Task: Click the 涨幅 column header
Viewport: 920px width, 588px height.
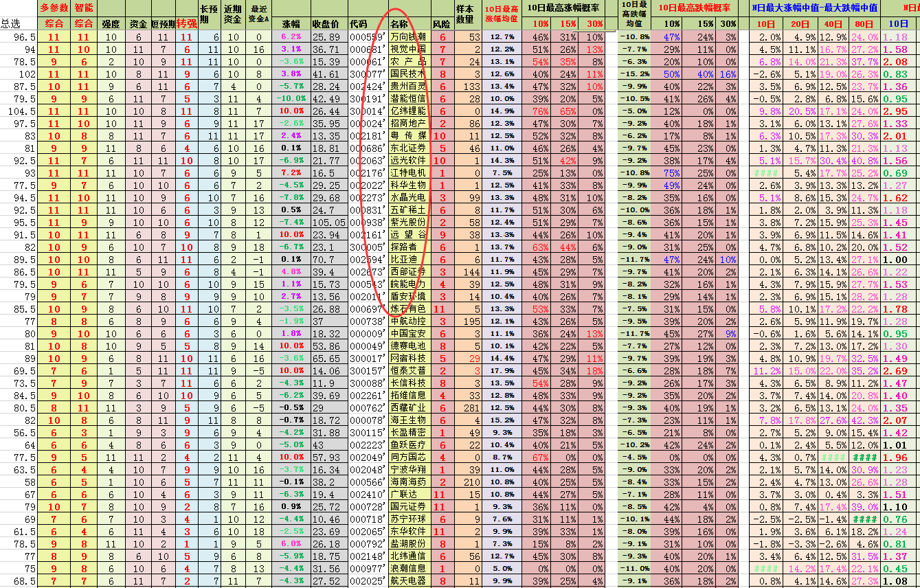Action: [291, 23]
